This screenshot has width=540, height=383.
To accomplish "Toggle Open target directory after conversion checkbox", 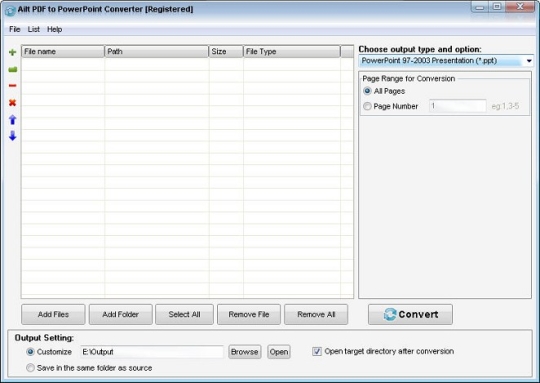I will pos(317,351).
